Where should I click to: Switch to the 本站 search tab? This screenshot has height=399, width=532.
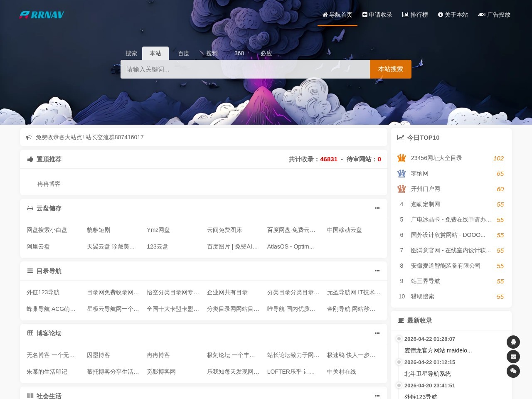(x=155, y=53)
